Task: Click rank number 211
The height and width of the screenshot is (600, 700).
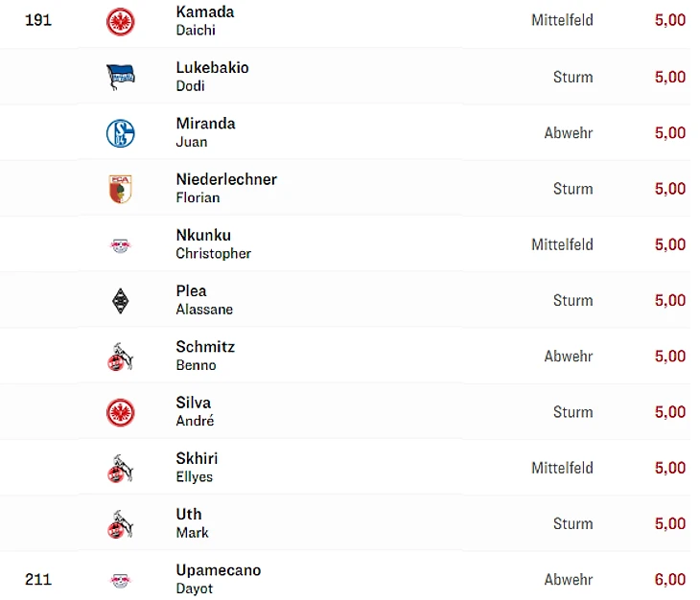Action: click(x=38, y=579)
